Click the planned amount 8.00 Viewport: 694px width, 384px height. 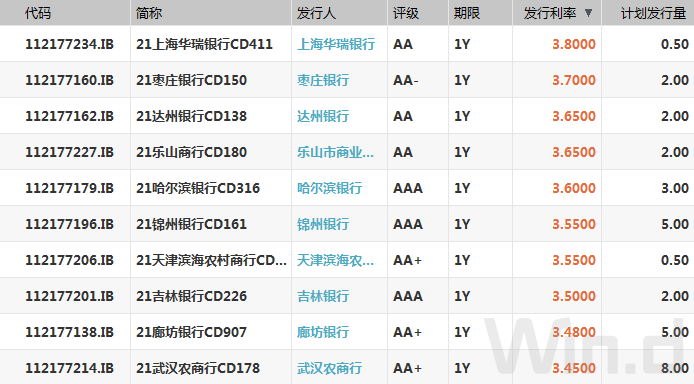coord(675,368)
